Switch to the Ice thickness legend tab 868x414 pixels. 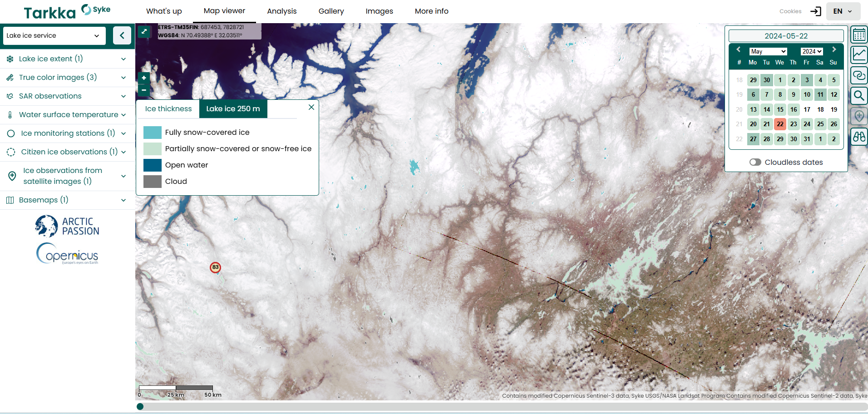pyautogui.click(x=168, y=109)
